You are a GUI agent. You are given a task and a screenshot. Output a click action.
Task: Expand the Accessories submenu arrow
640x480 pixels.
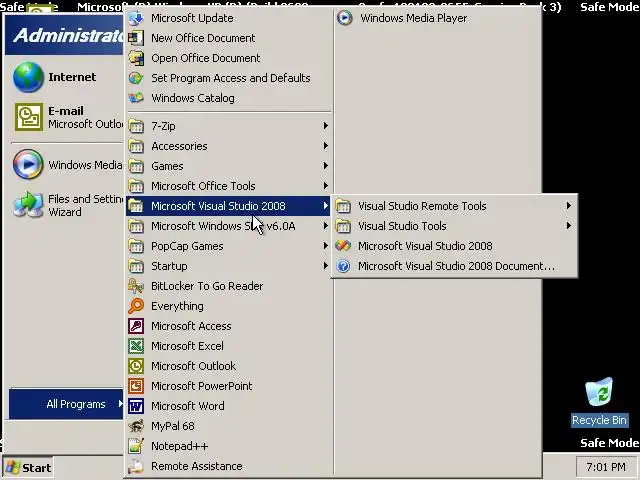click(x=325, y=146)
